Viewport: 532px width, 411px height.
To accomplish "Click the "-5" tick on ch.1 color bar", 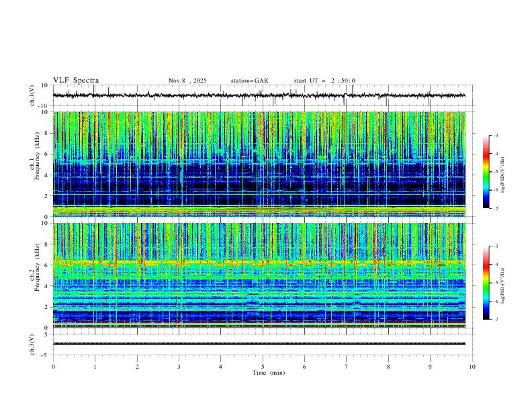I will (x=495, y=172).
